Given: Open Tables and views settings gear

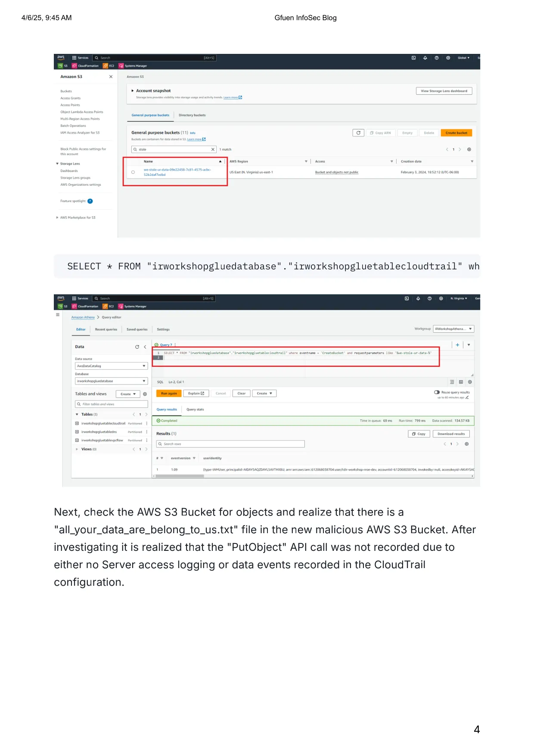Looking at the screenshot, I should point(145,394).
